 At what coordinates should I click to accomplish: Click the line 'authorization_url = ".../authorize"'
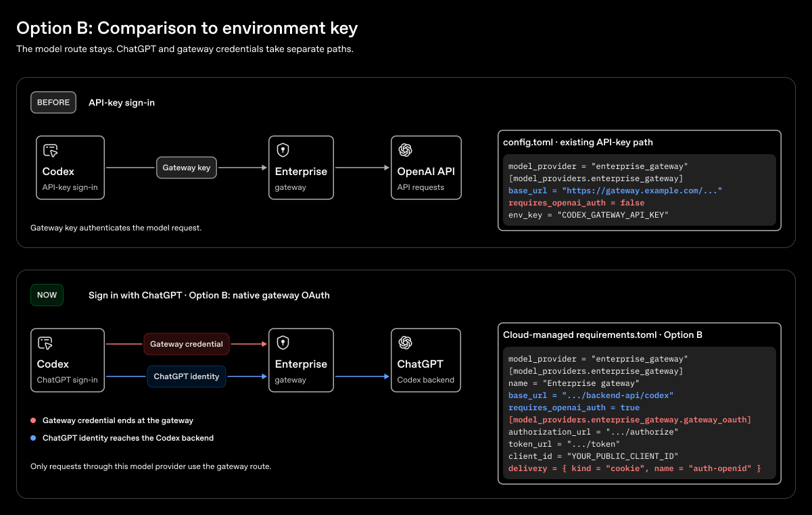(x=594, y=432)
